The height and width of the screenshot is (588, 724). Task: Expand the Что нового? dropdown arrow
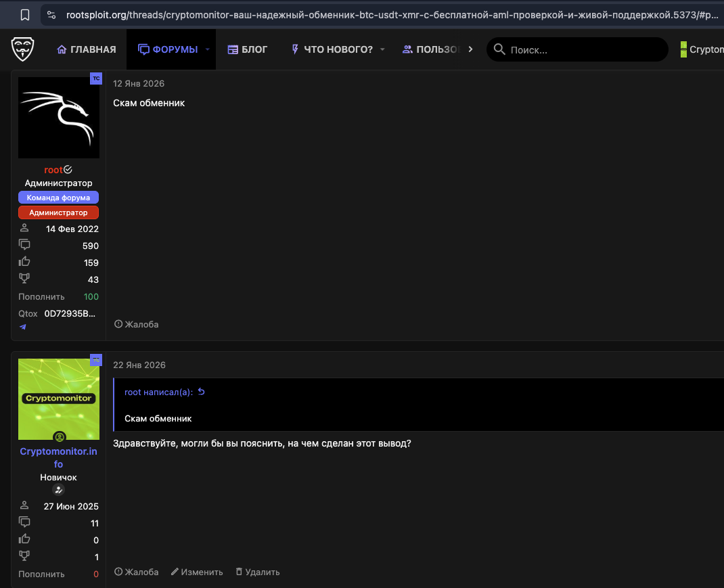[x=382, y=49]
